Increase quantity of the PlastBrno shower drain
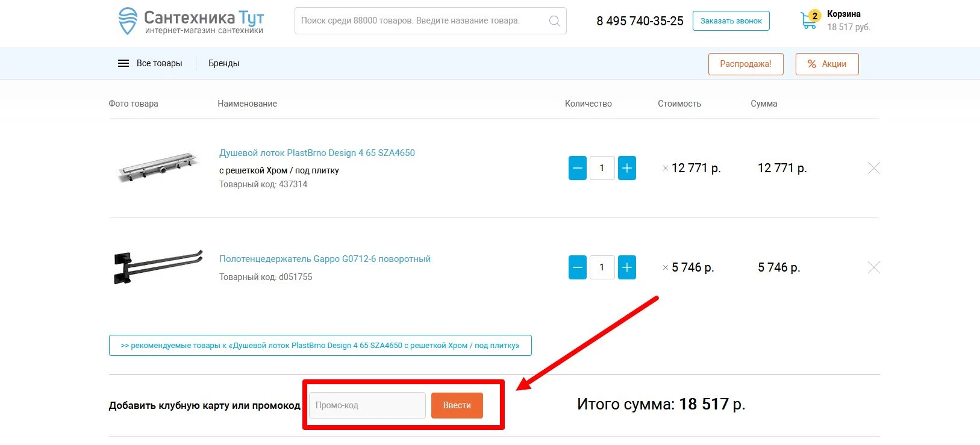 tap(626, 168)
